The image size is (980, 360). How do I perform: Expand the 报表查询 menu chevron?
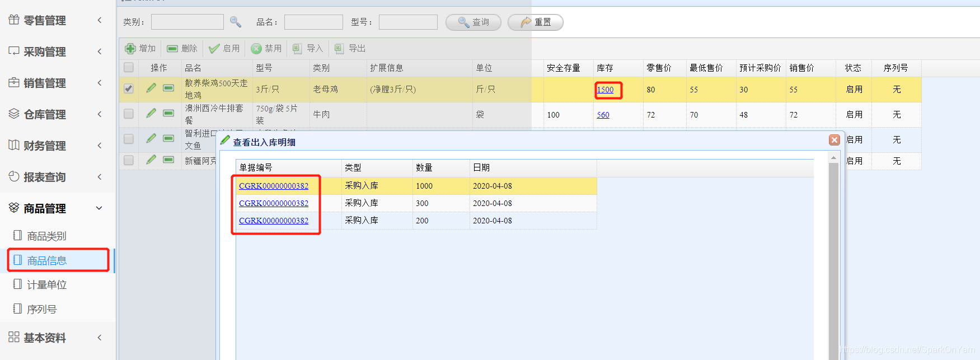tap(100, 177)
